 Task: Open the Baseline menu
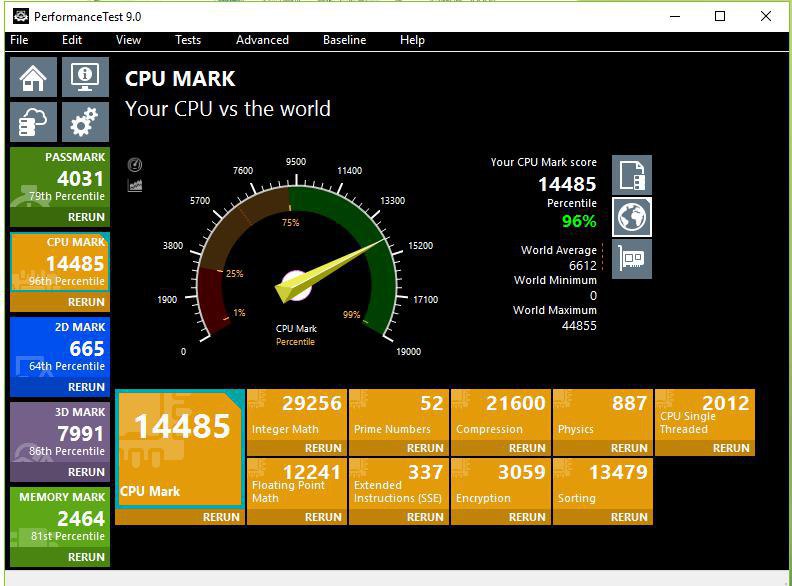pos(344,40)
